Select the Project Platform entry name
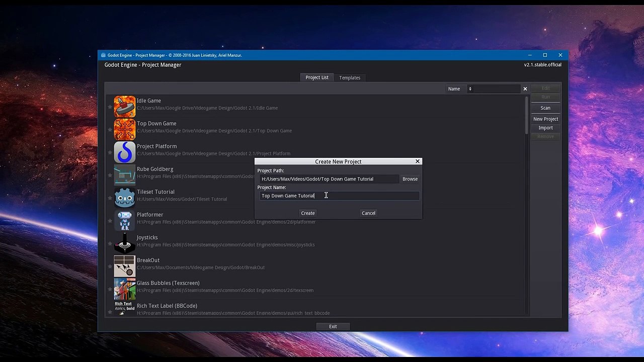644x362 pixels. [157, 146]
